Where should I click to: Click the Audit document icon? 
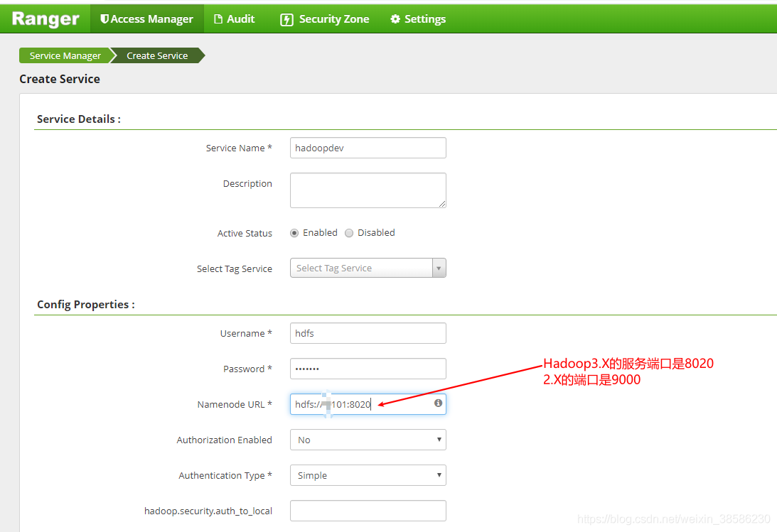[218, 18]
